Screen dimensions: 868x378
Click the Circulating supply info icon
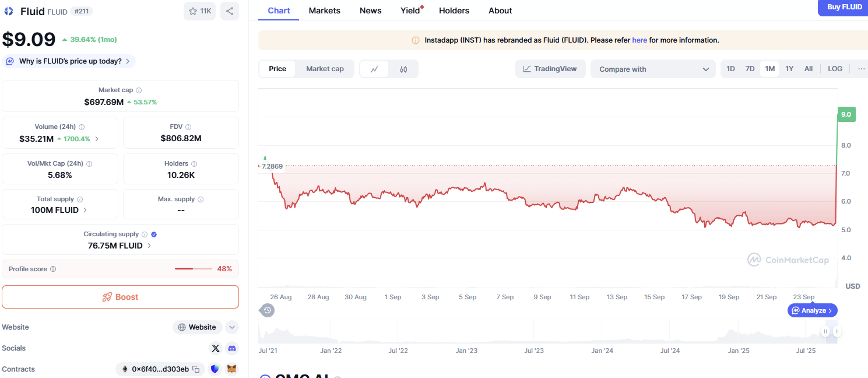pyautogui.click(x=145, y=235)
